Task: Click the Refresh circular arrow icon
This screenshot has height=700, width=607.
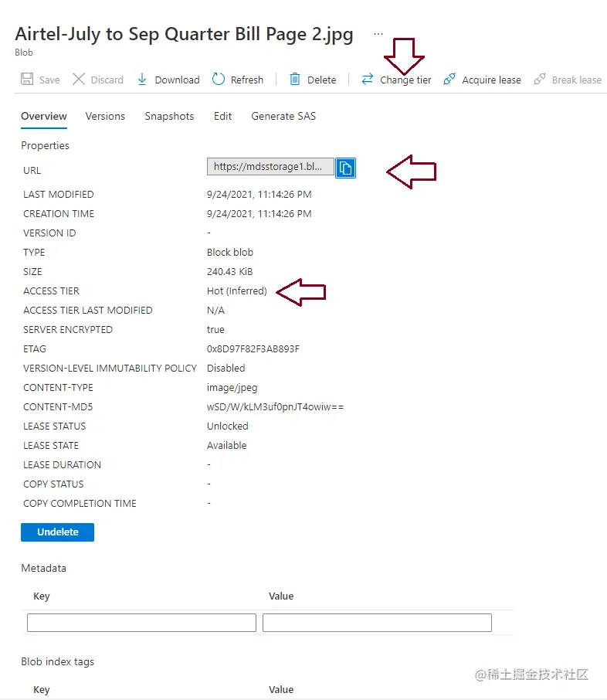Action: coord(219,80)
